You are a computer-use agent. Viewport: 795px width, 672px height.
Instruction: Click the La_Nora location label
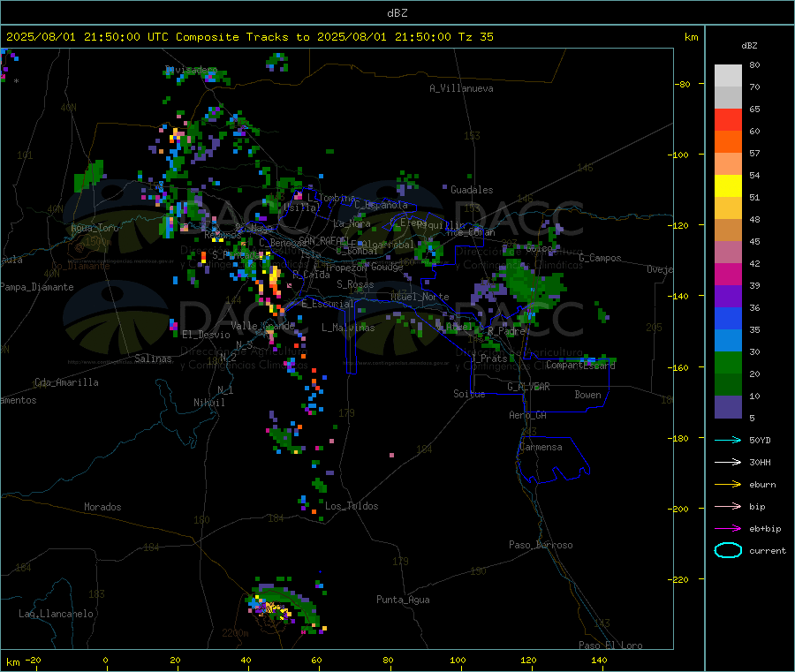tap(352, 223)
